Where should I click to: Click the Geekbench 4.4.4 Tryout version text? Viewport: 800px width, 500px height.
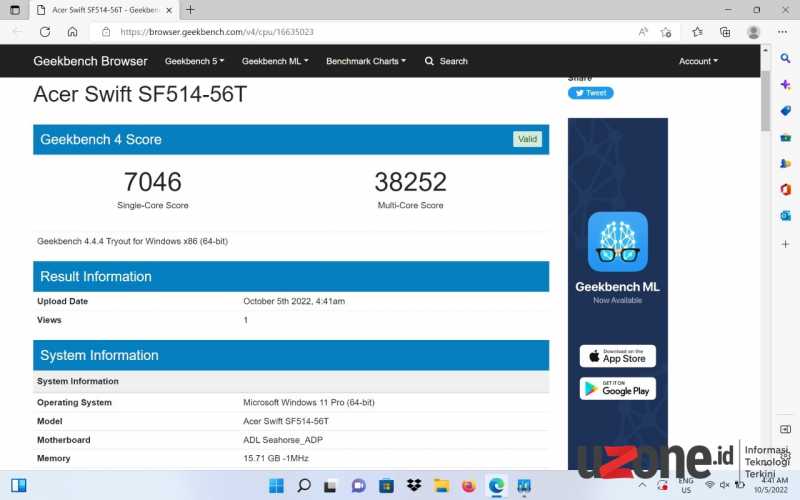click(132, 241)
